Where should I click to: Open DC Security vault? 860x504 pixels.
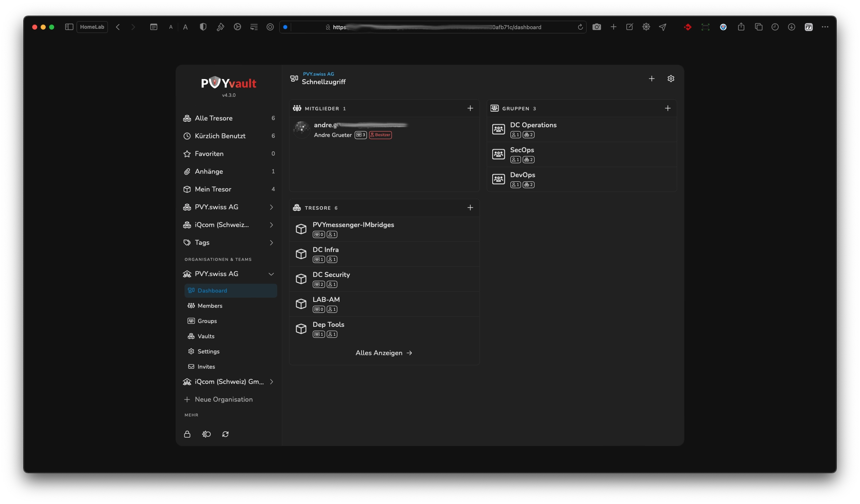[x=384, y=279]
